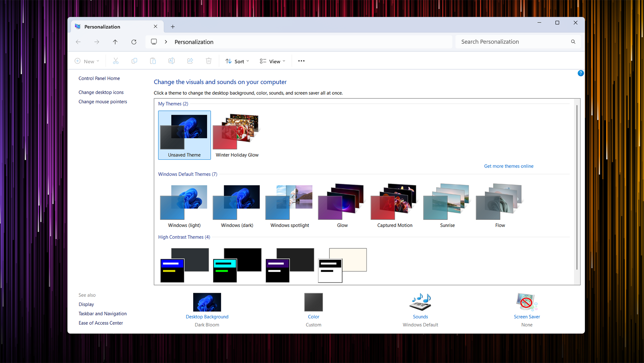Click the Paste clipboard icon
This screenshot has width=644, height=363.
(x=153, y=61)
